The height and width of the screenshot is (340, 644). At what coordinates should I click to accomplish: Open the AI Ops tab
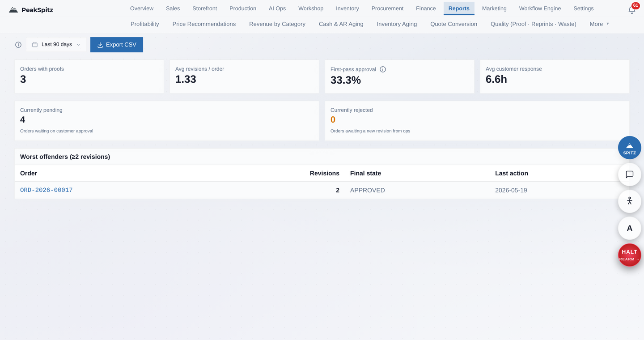(x=277, y=8)
